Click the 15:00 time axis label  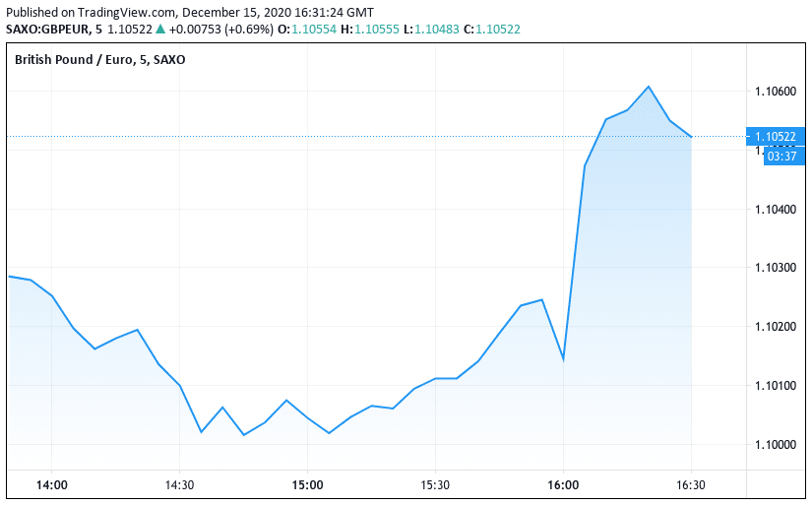[x=307, y=485]
